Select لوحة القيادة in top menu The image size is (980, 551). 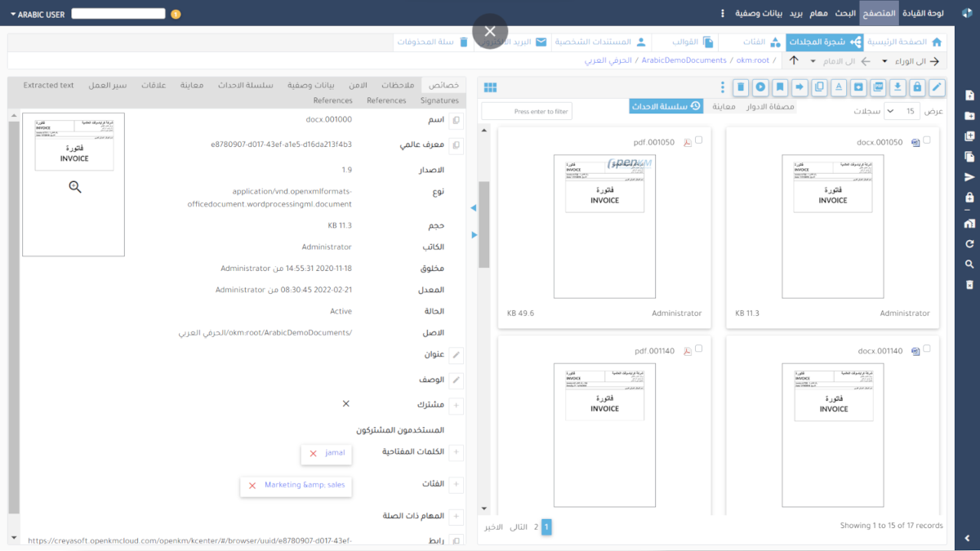click(923, 14)
